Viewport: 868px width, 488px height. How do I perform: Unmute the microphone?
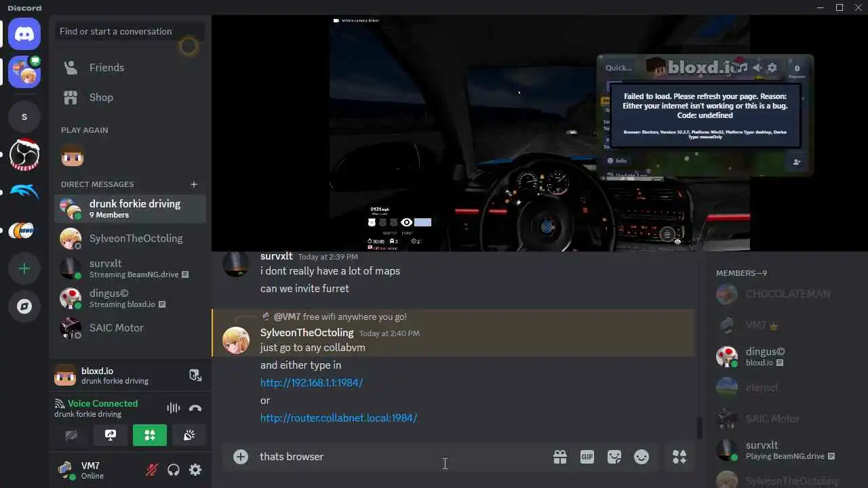coord(152,470)
